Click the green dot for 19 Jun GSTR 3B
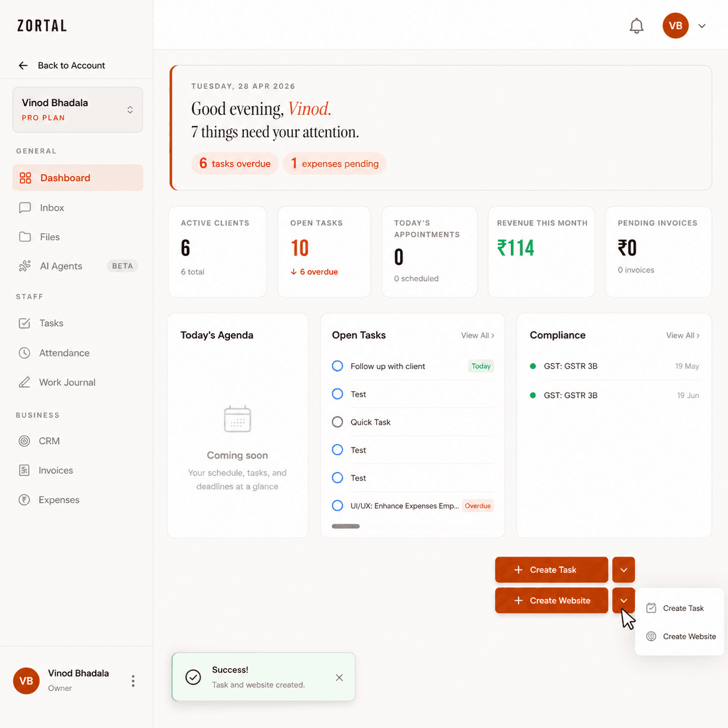The height and width of the screenshot is (728, 728). pos(533,395)
